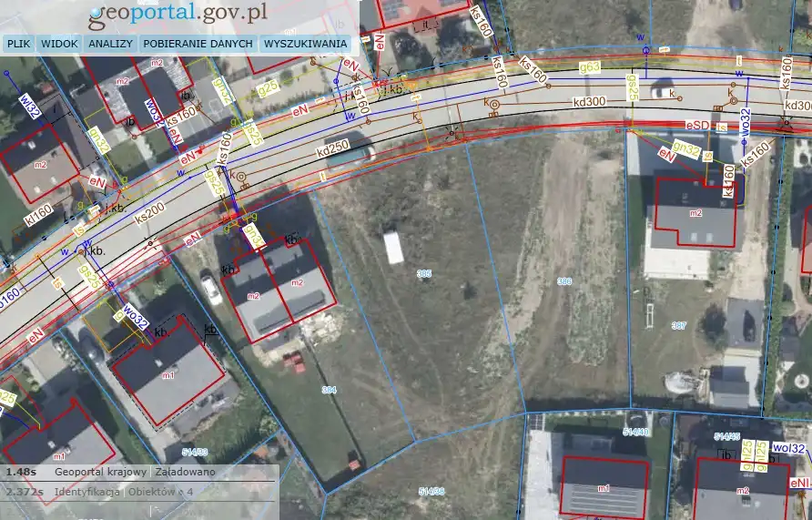
Task: Expand the WYSZUKIWANIA menu
Action: pyautogui.click(x=305, y=44)
